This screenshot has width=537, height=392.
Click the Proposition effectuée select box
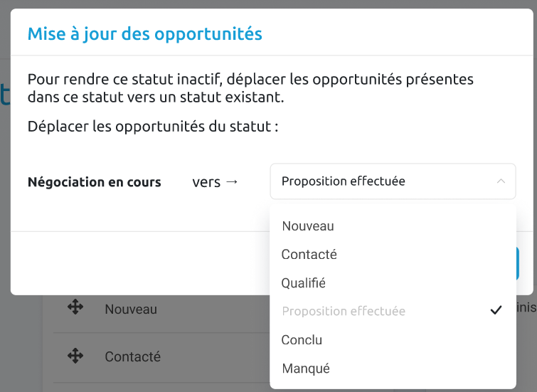[393, 181]
